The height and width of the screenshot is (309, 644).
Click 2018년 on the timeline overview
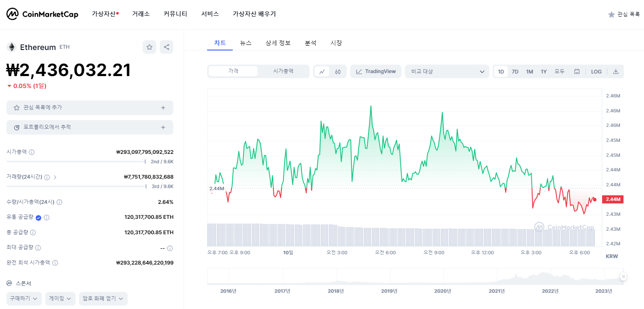pyautogui.click(x=336, y=291)
